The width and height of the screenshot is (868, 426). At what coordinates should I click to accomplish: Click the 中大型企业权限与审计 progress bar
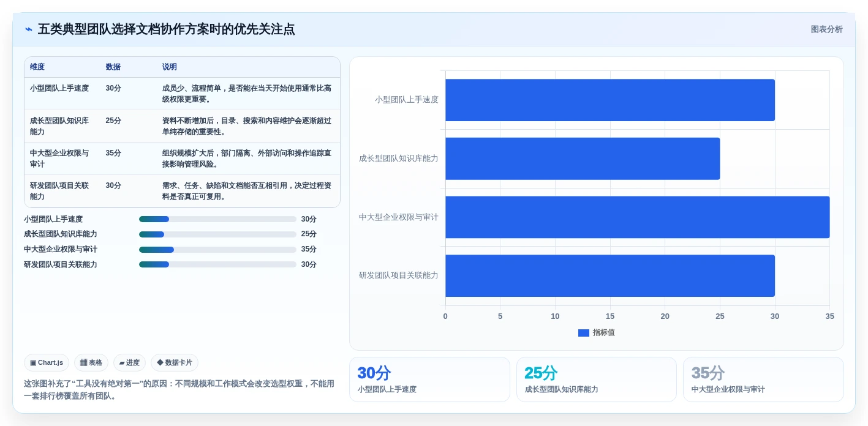coord(217,250)
